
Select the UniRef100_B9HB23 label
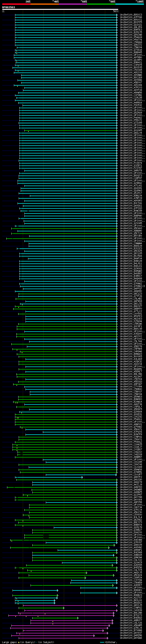click(131, 595)
